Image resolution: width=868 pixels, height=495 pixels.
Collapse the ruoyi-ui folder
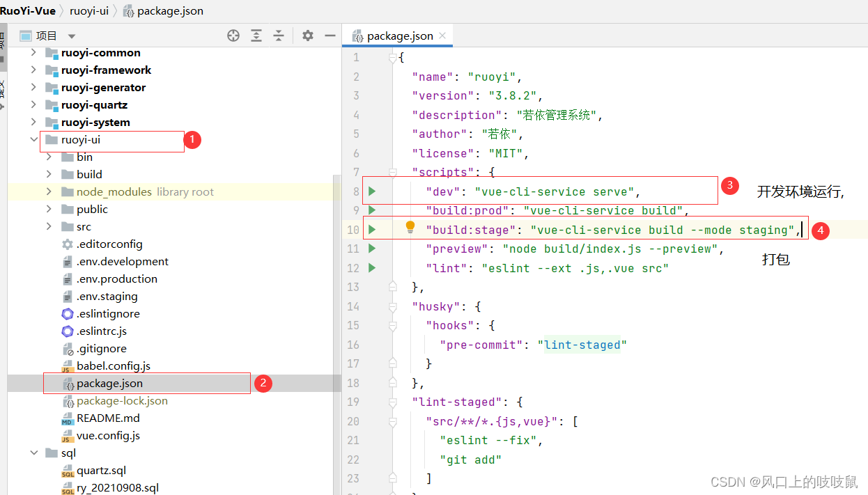tap(33, 139)
